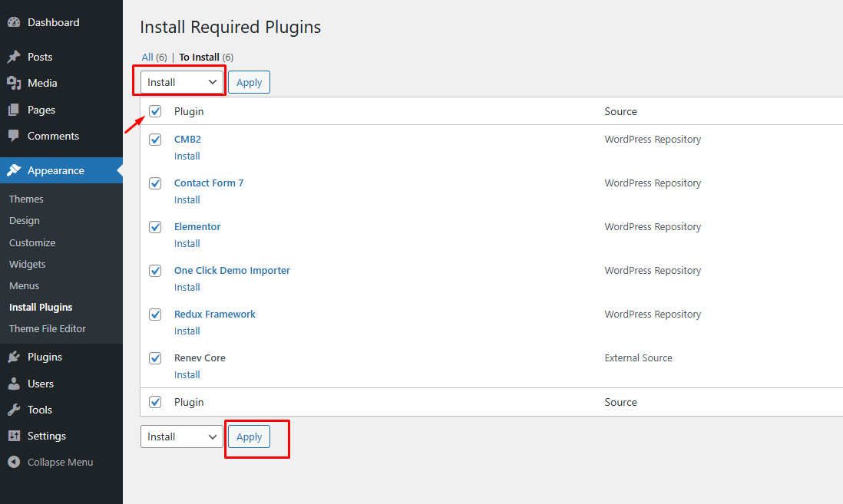Click Install under Elementor
The image size is (843, 504).
(x=187, y=243)
